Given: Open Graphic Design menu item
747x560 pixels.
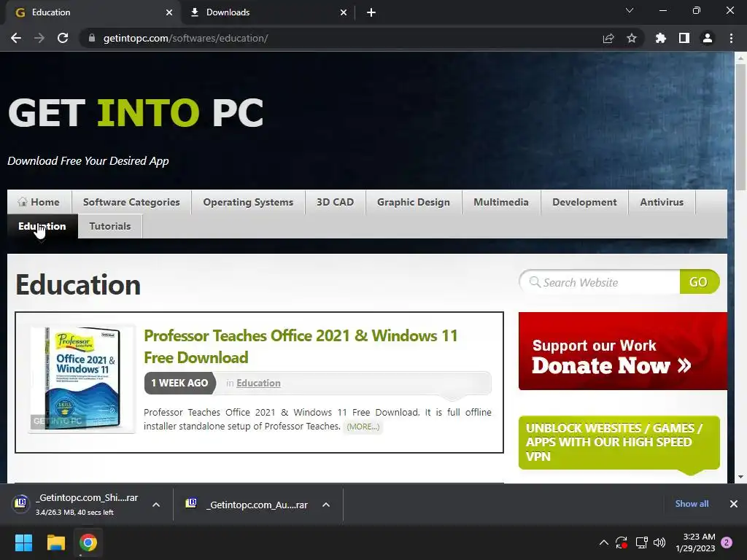Looking at the screenshot, I should click(x=414, y=202).
